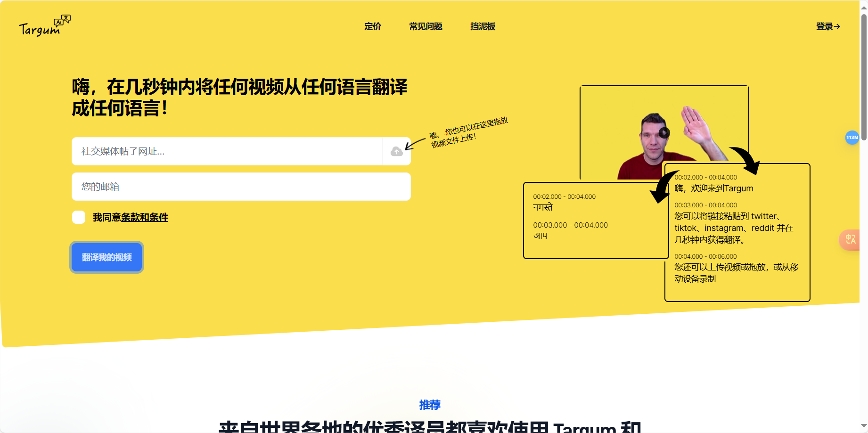The height and width of the screenshot is (433, 868).
Task: Click the upload cloud icon in URL field
Action: click(x=396, y=151)
